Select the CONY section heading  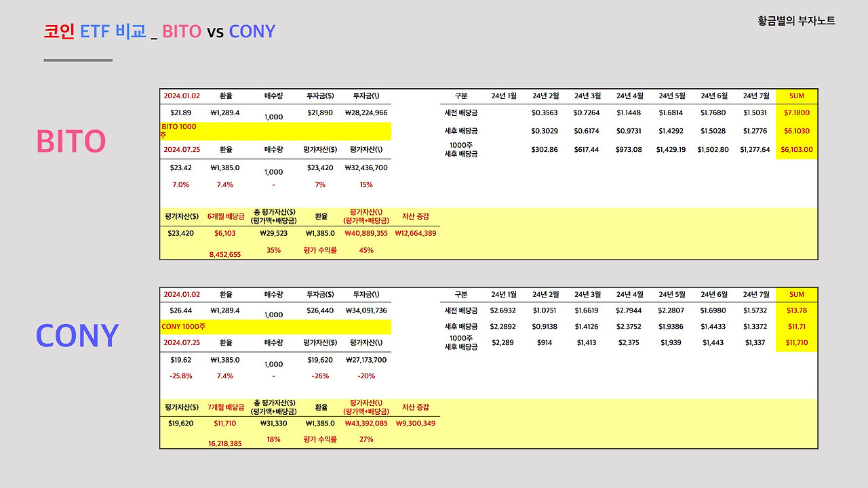point(77,334)
